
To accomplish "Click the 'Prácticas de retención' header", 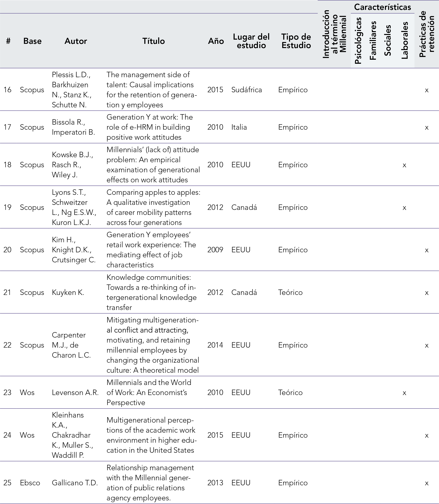I will pyautogui.click(x=427, y=34).
